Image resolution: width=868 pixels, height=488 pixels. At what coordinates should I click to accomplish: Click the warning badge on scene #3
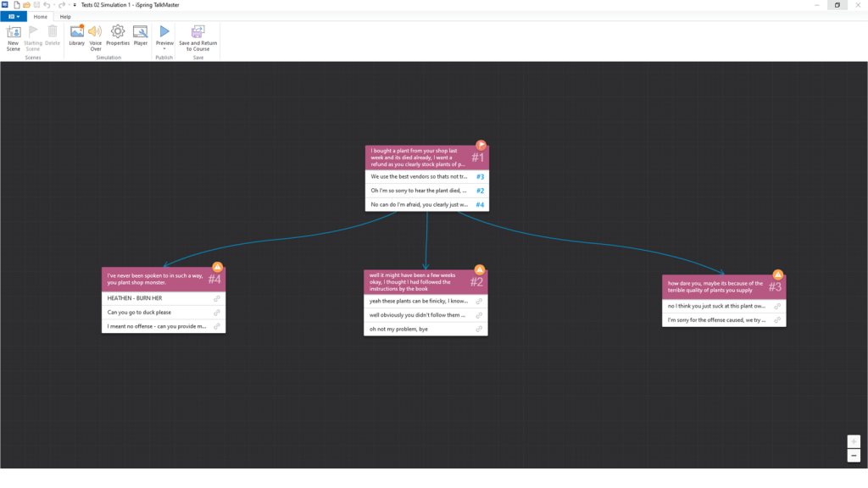(778, 274)
